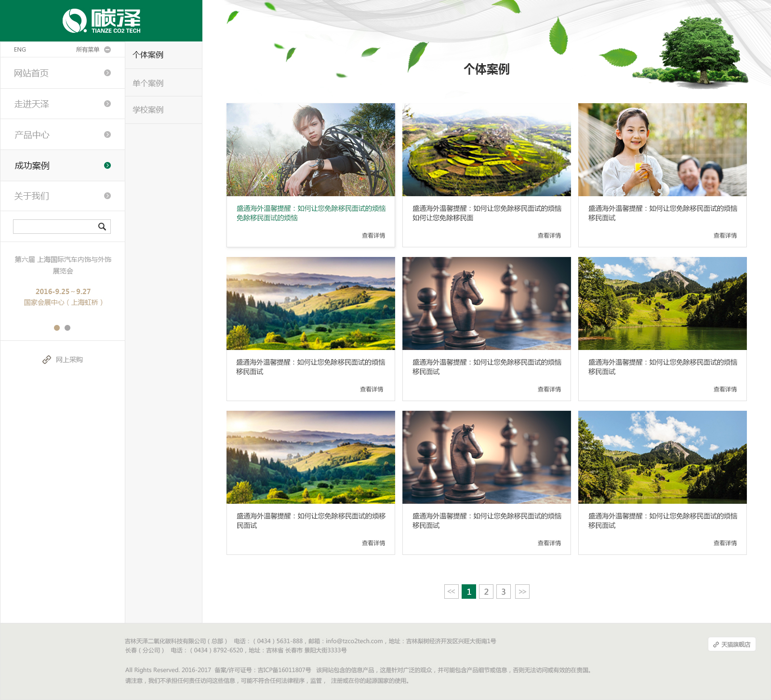Select the second carousel dot indicator

click(67, 328)
